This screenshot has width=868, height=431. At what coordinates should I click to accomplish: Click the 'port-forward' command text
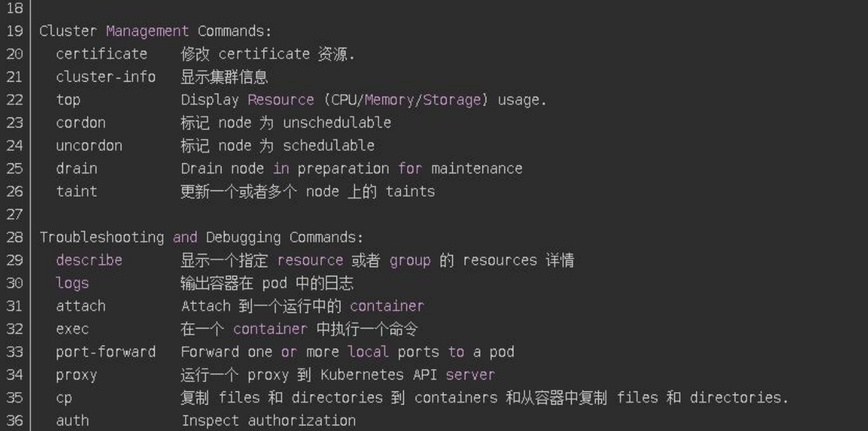point(105,352)
